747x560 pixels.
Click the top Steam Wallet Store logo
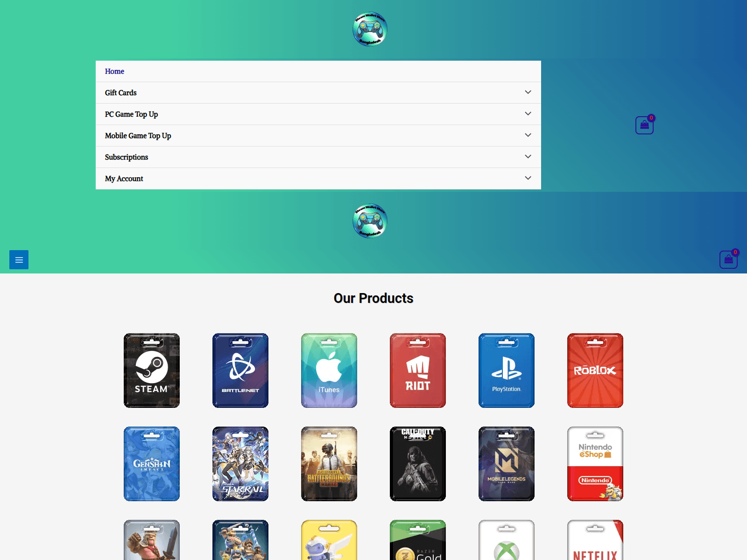[370, 29]
